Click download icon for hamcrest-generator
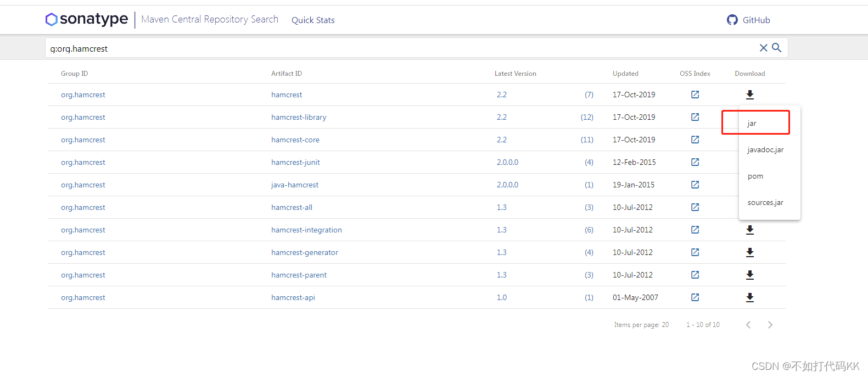 pos(750,252)
